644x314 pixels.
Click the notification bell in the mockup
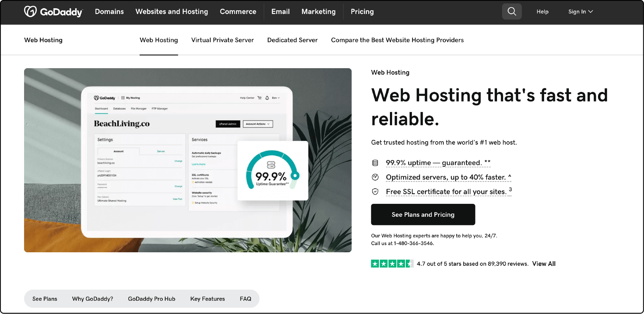pyautogui.click(x=267, y=98)
